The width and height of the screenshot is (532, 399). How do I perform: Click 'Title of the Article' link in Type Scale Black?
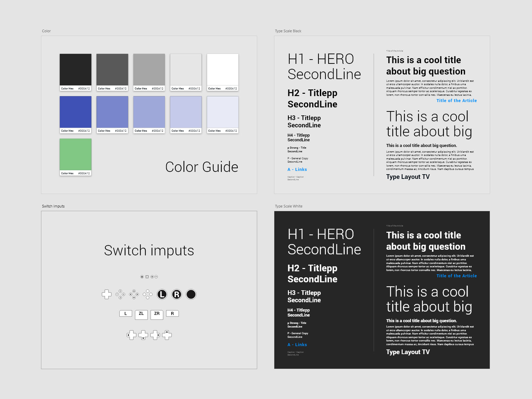pyautogui.click(x=457, y=100)
